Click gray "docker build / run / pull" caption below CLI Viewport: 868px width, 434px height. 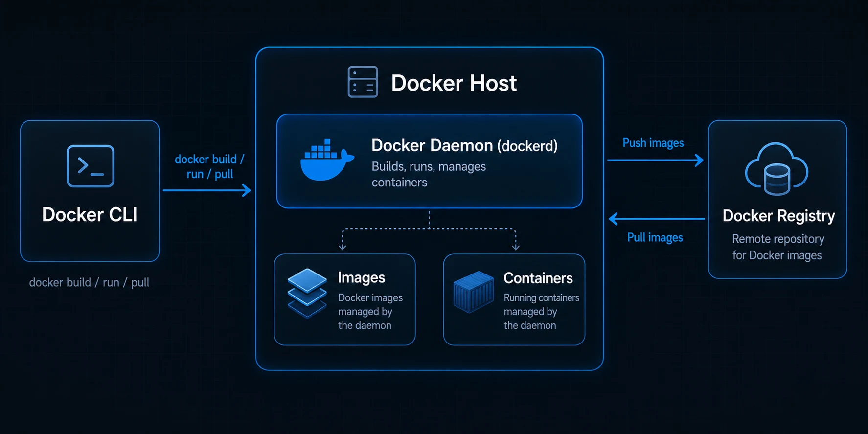[89, 282]
